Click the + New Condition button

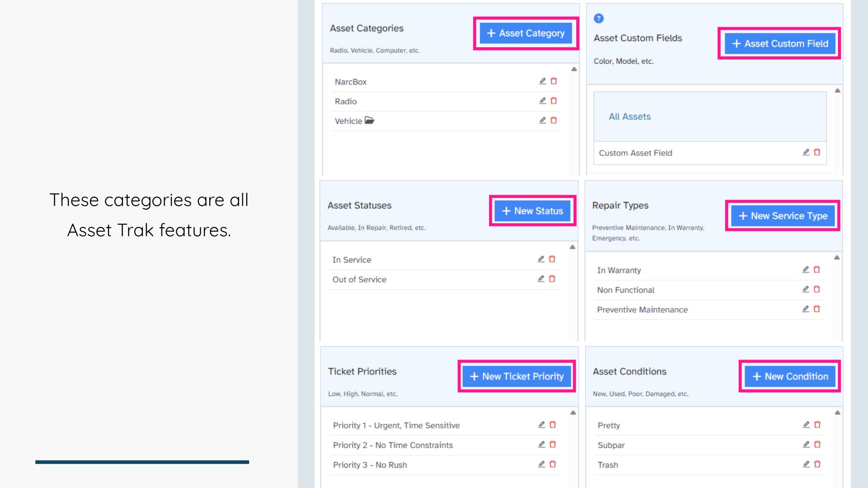point(789,376)
